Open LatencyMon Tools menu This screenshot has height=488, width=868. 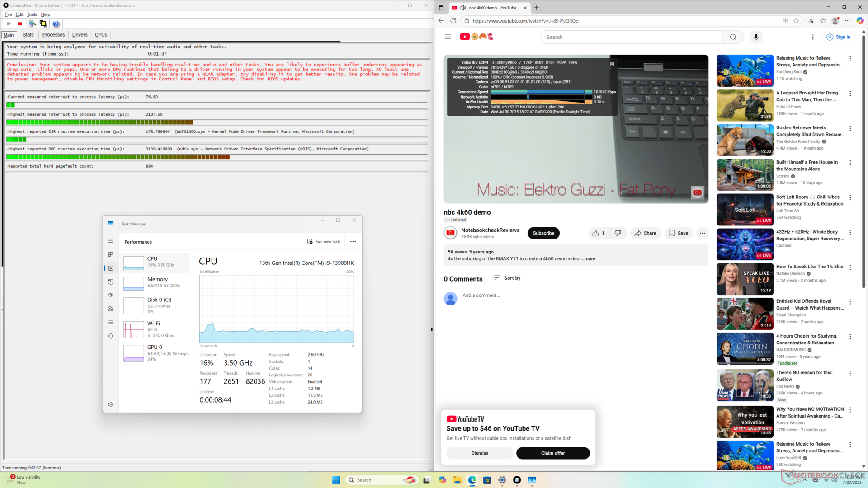click(32, 14)
